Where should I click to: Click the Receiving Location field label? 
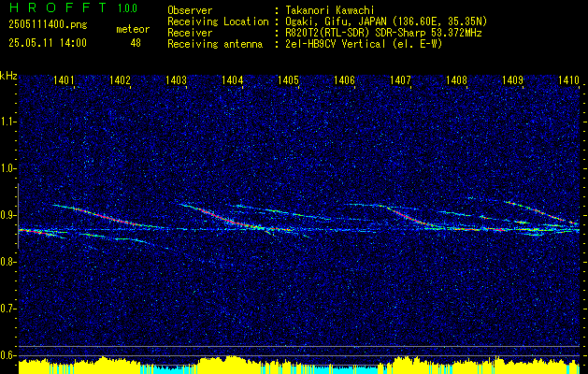[218, 22]
